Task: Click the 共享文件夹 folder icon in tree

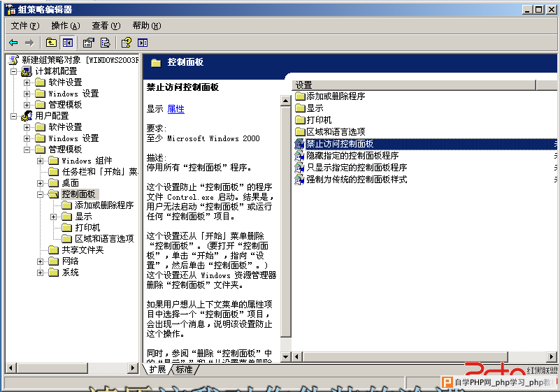Action: click(53, 250)
